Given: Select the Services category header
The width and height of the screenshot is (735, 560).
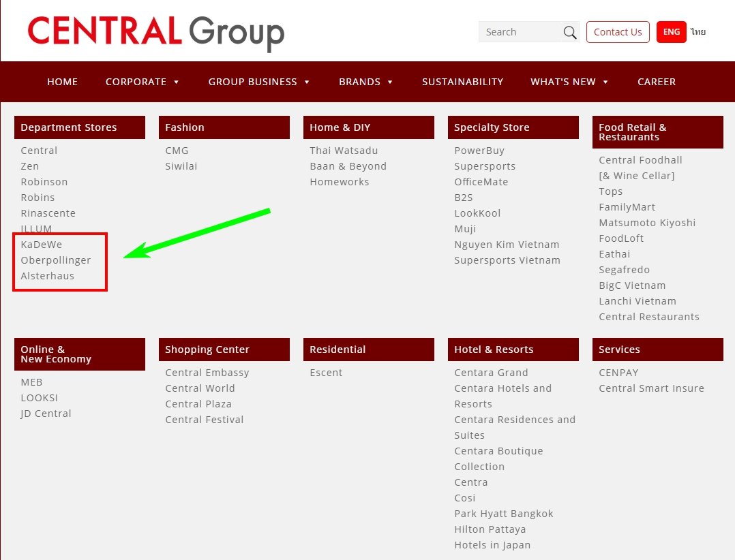Looking at the screenshot, I should (x=658, y=349).
